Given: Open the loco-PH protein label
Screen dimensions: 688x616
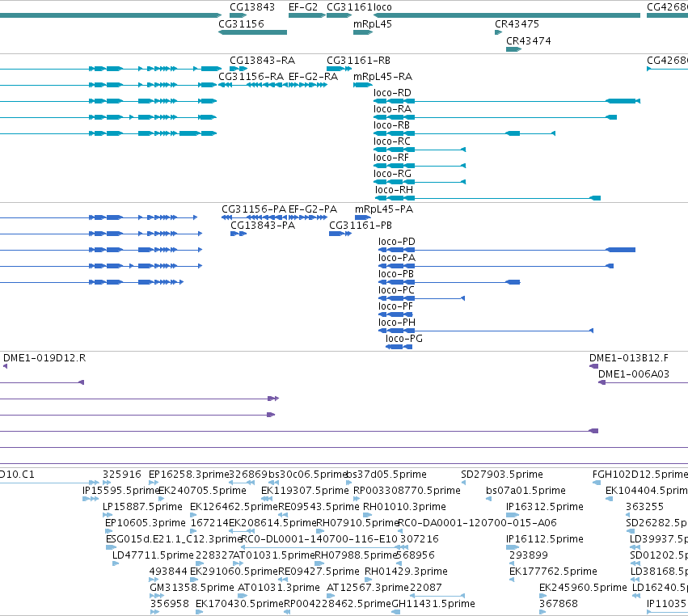Looking at the screenshot, I should pos(397,323).
